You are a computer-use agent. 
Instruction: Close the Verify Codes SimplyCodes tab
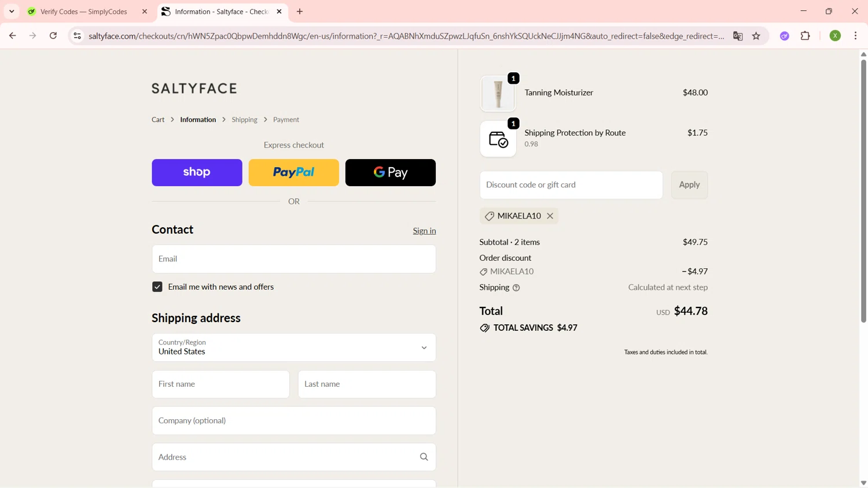click(145, 12)
